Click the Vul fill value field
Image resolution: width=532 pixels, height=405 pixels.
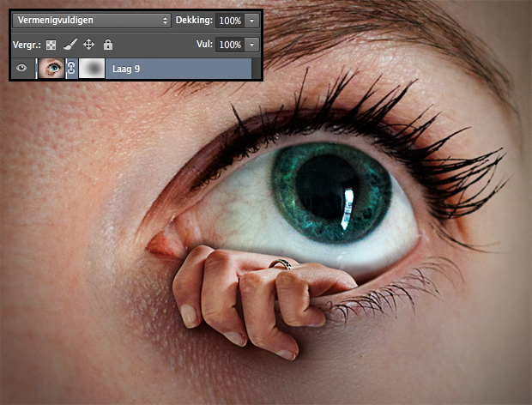[x=230, y=45]
